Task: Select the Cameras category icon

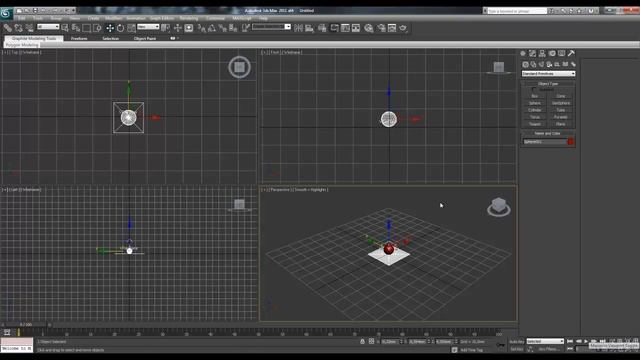Action: coord(549,64)
